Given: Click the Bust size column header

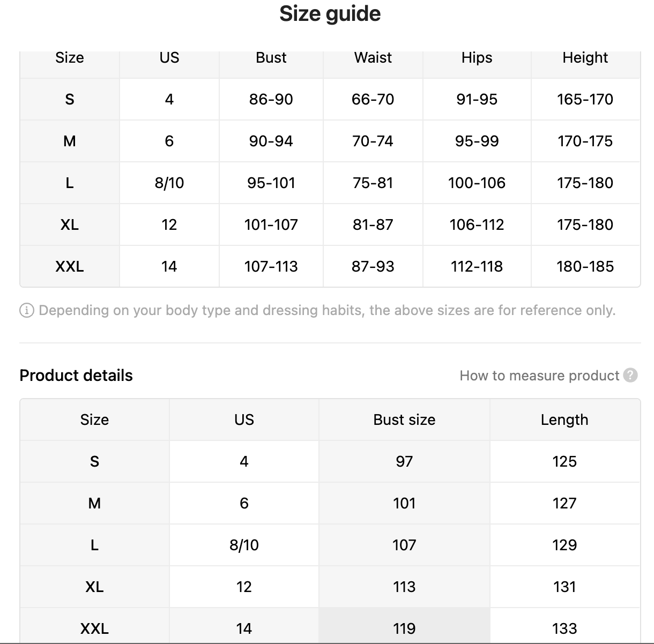Looking at the screenshot, I should [404, 420].
